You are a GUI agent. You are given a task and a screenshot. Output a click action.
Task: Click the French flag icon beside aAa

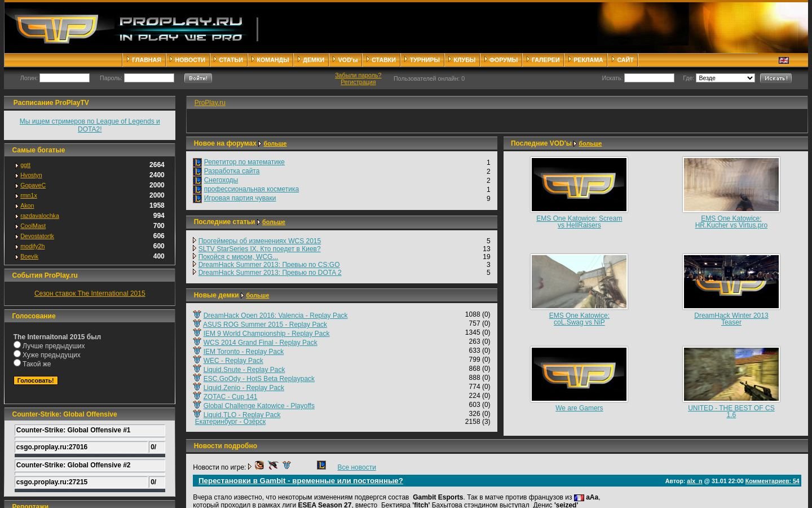(579, 498)
